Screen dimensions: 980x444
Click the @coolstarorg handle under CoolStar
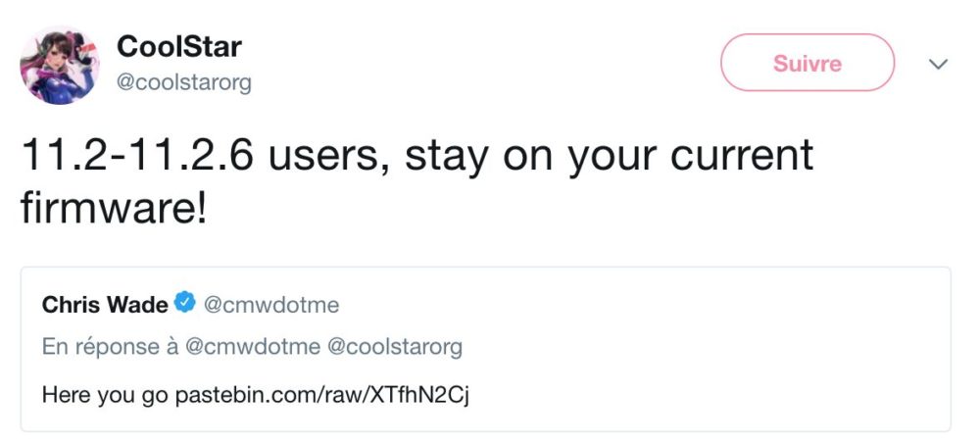coord(184,82)
